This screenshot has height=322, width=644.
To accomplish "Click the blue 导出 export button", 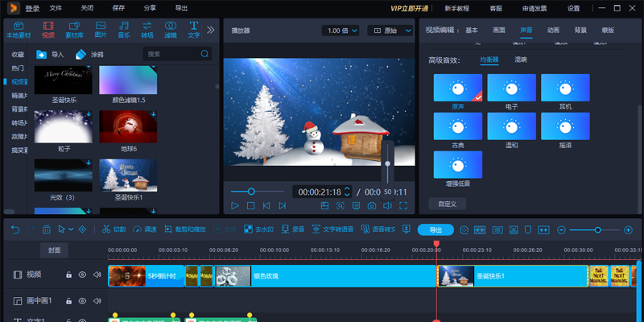I will click(x=436, y=229).
